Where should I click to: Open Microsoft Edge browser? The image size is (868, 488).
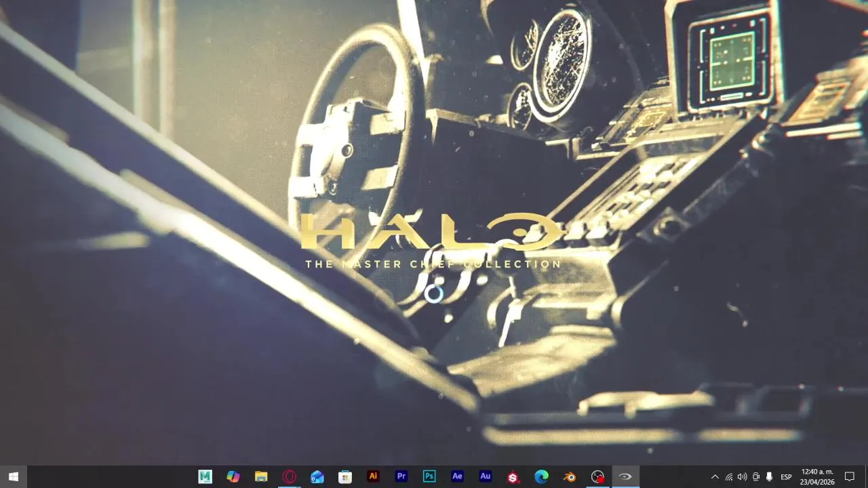click(x=541, y=476)
